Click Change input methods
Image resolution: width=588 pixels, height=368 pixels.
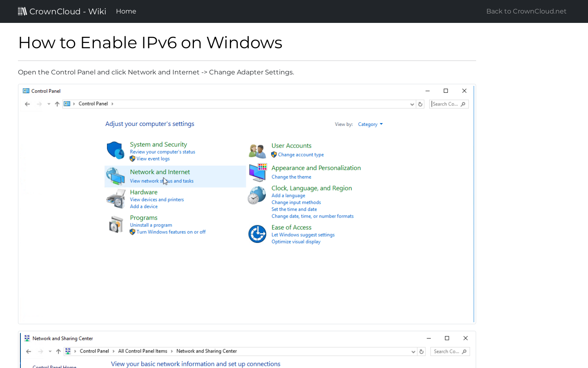296,202
